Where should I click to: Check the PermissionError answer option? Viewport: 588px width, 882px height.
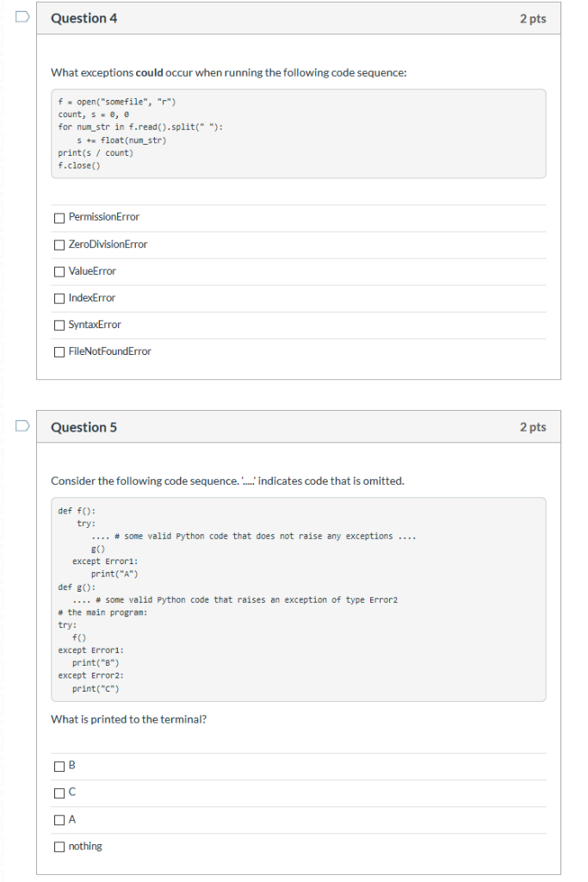click(x=59, y=217)
